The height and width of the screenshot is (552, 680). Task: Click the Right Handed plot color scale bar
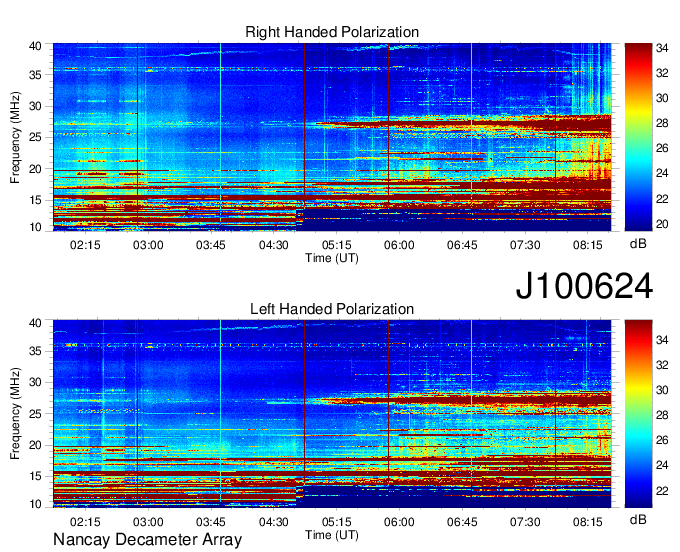click(638, 137)
